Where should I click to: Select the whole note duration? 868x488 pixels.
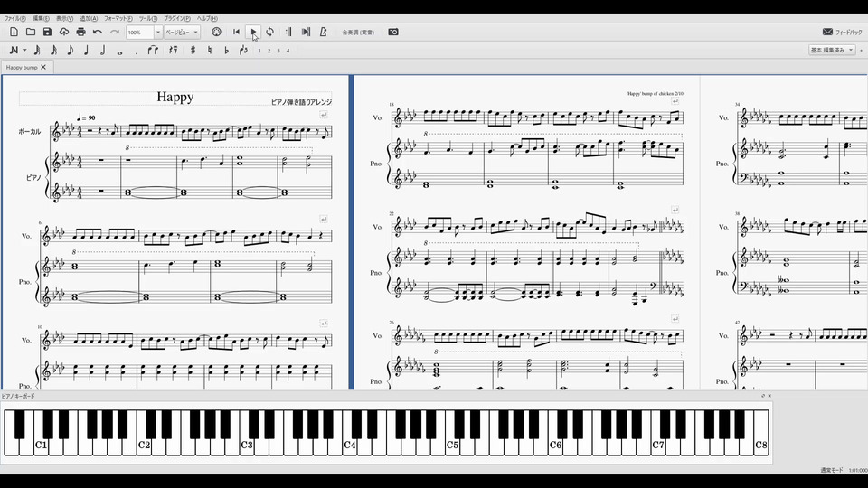[119, 52]
